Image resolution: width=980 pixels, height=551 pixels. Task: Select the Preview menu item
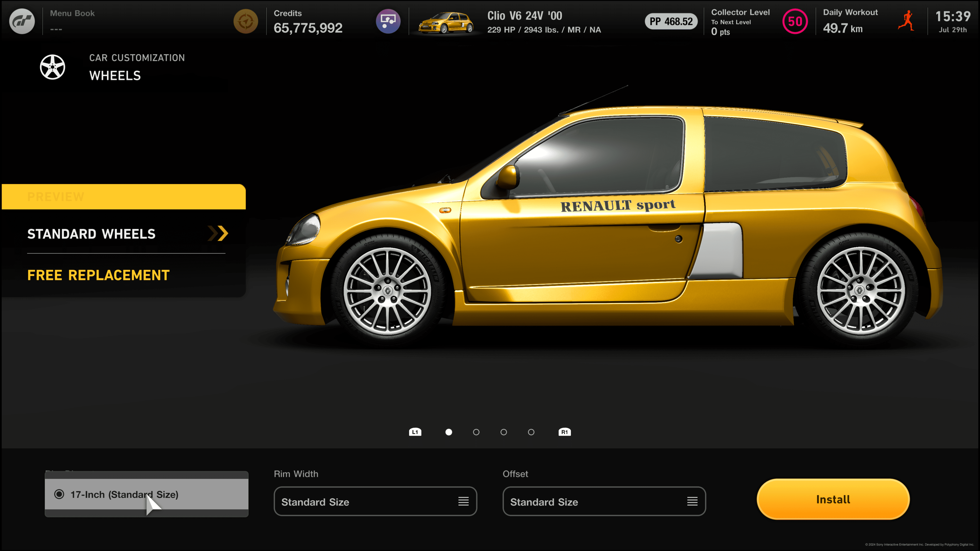coord(124,197)
